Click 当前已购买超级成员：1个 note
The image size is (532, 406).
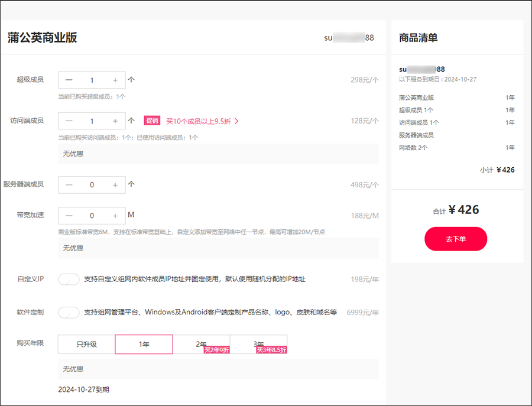(92, 97)
